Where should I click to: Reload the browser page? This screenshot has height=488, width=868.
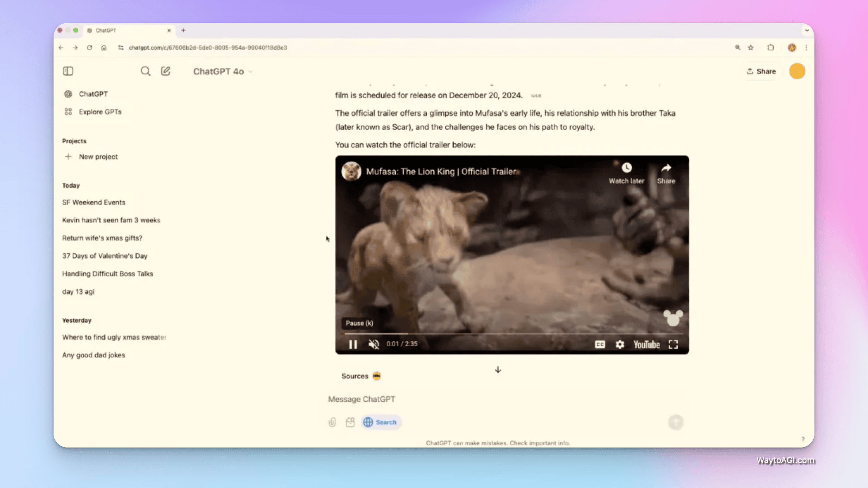(89, 48)
